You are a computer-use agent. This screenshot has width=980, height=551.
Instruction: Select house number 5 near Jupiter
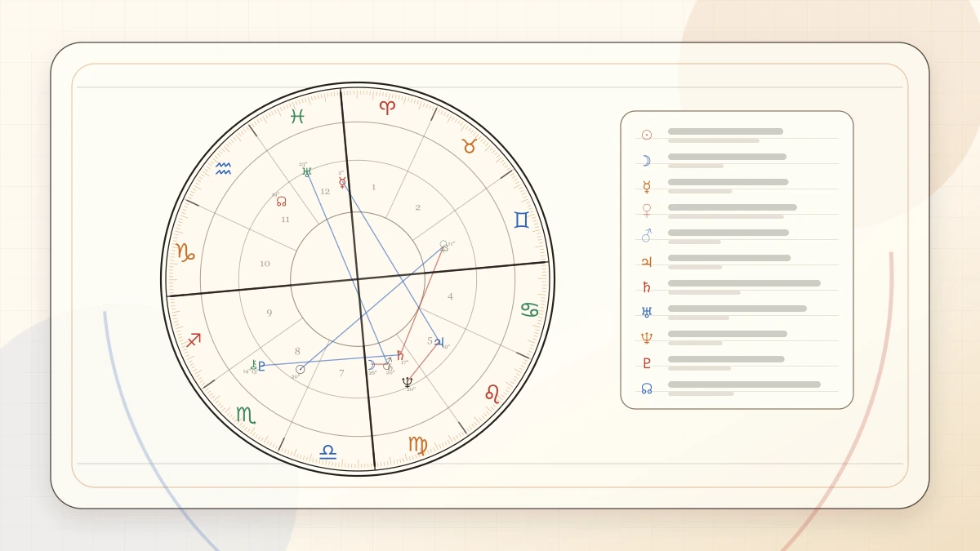coord(430,340)
